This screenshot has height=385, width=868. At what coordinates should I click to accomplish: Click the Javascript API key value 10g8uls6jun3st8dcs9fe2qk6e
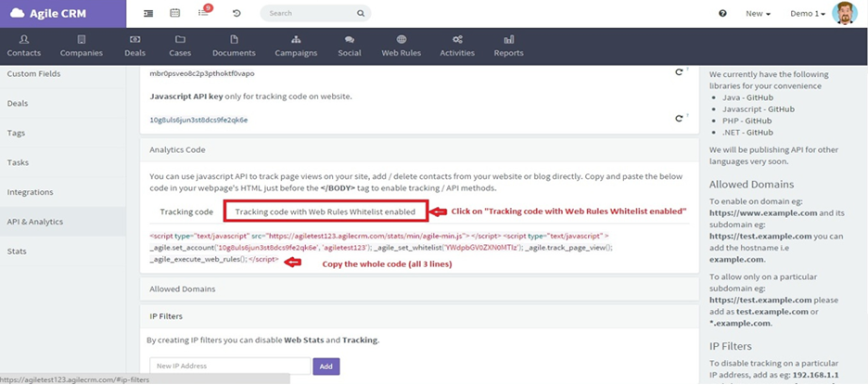198,119
